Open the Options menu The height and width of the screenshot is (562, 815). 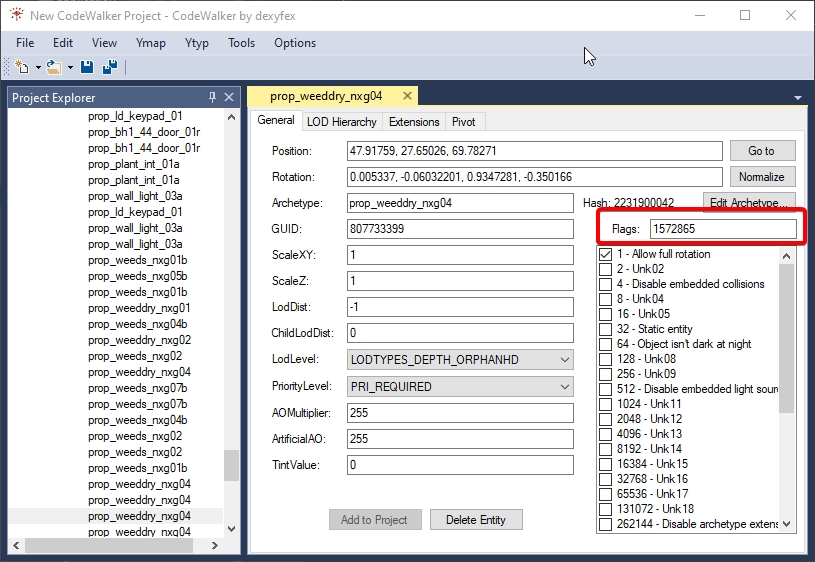tap(295, 43)
